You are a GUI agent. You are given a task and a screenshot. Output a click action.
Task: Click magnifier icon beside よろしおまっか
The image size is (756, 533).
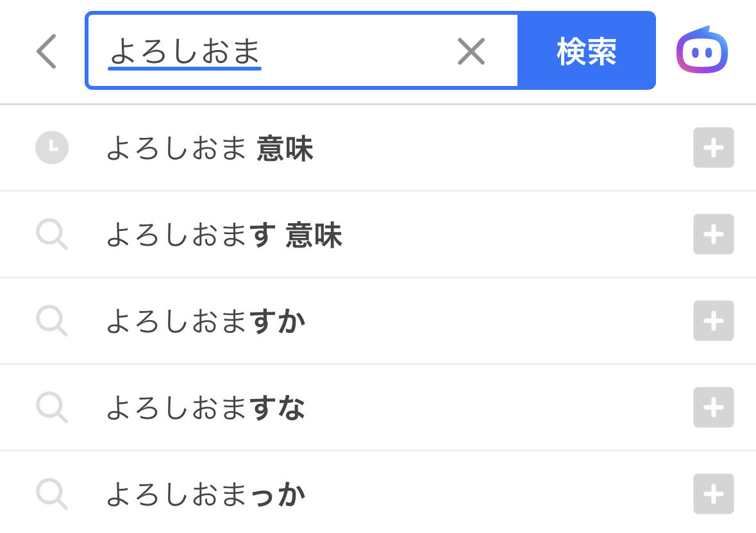52,494
